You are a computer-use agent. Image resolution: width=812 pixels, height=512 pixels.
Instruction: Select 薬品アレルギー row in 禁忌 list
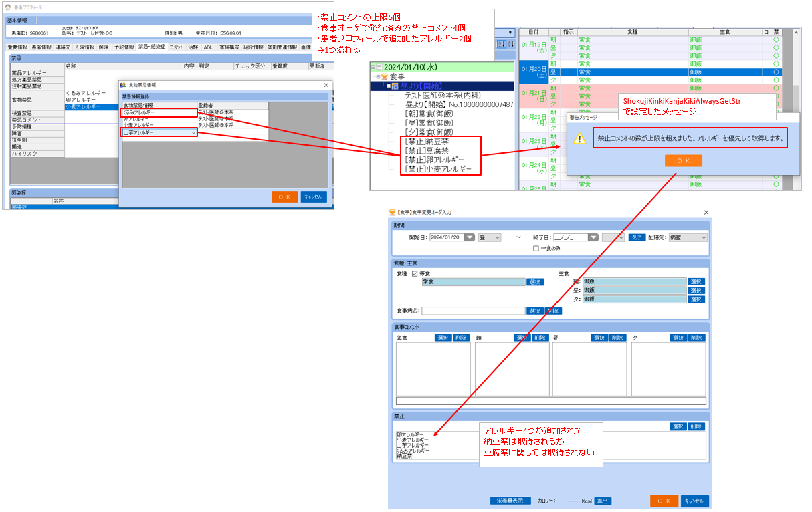(37, 72)
